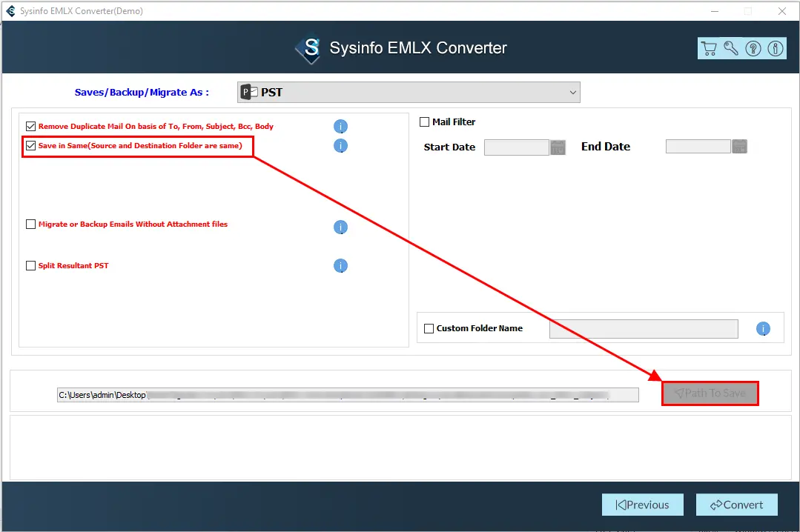Show info for Remove Duplicate Mail option

[x=340, y=126]
